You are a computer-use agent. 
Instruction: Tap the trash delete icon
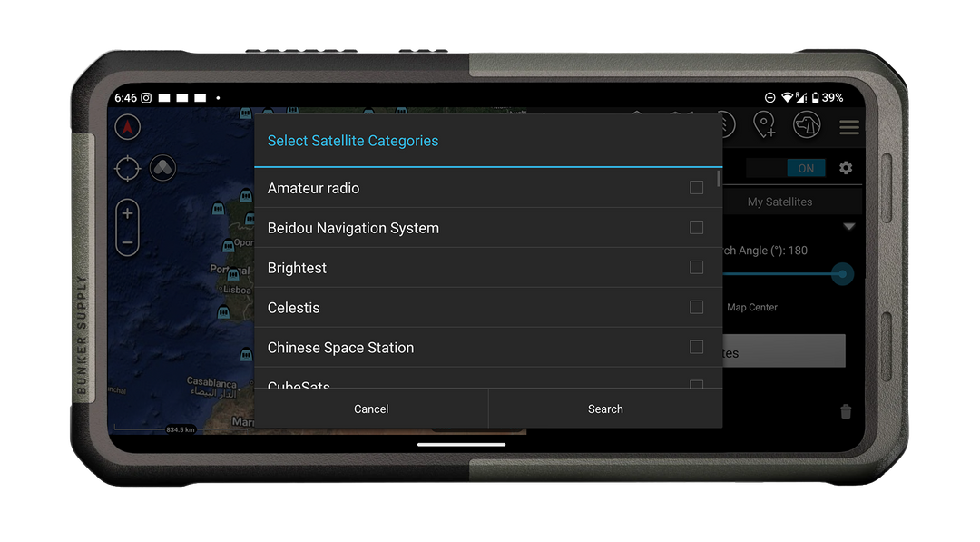pos(845,411)
